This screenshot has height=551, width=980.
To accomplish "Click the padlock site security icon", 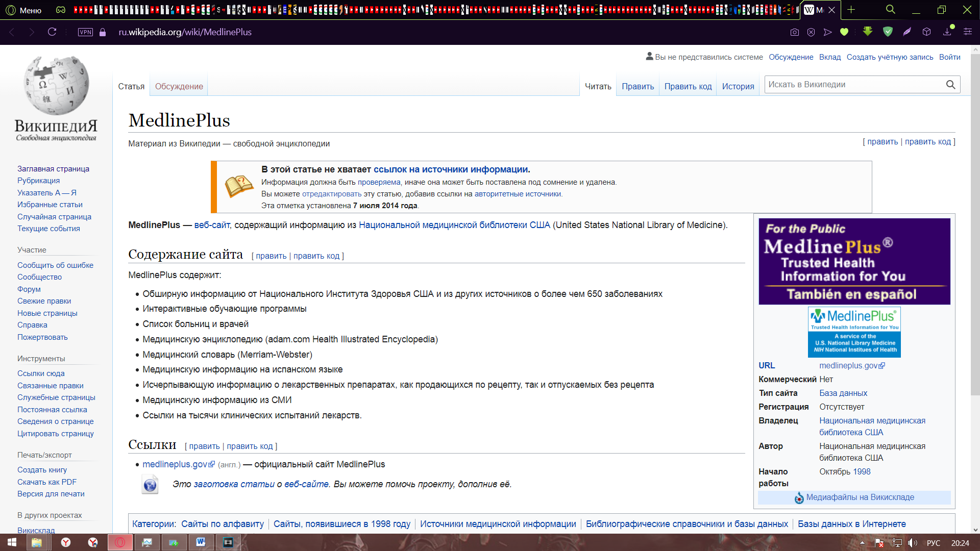I will 103,32.
